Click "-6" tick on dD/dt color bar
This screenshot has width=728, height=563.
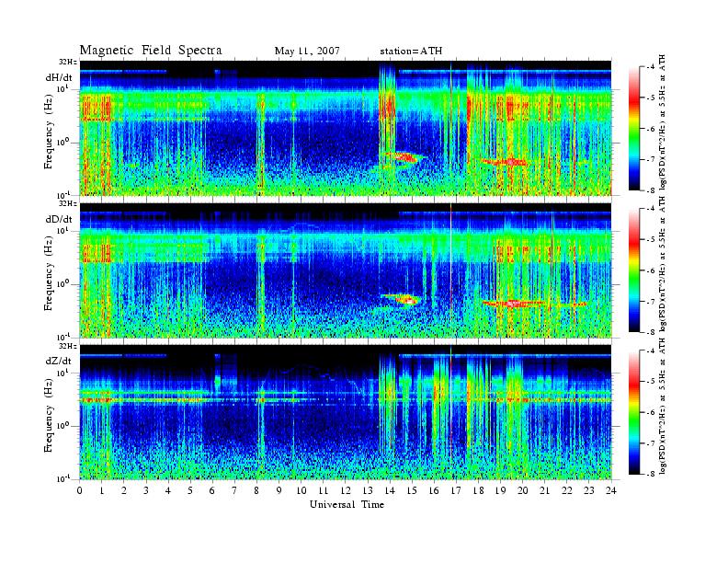tap(652, 270)
